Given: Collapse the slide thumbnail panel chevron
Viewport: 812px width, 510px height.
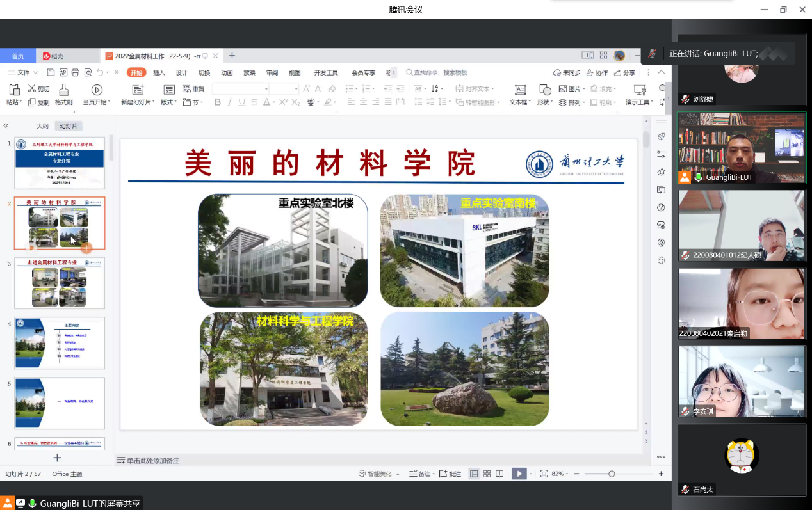Looking at the screenshot, I should click(x=6, y=126).
